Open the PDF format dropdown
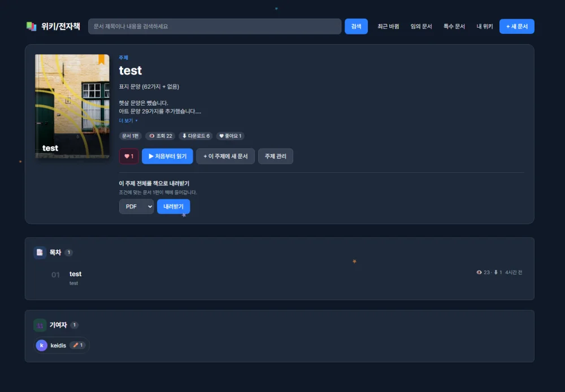The image size is (565, 392). coord(136,206)
